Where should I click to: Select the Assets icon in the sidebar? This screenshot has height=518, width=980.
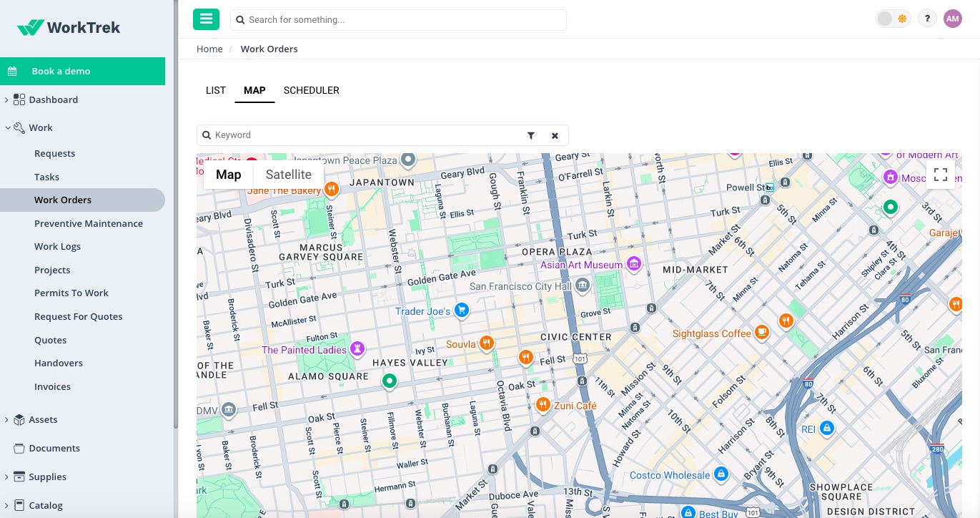[21, 419]
